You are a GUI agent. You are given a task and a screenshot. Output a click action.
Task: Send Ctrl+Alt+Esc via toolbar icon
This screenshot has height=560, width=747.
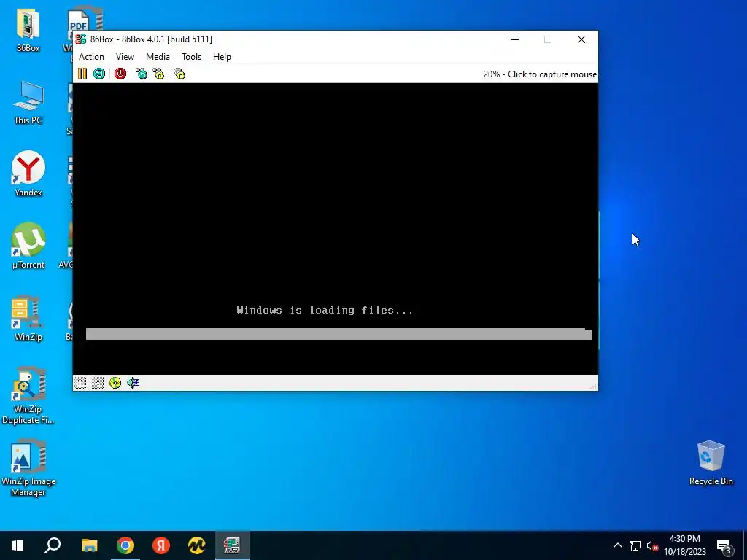point(158,74)
